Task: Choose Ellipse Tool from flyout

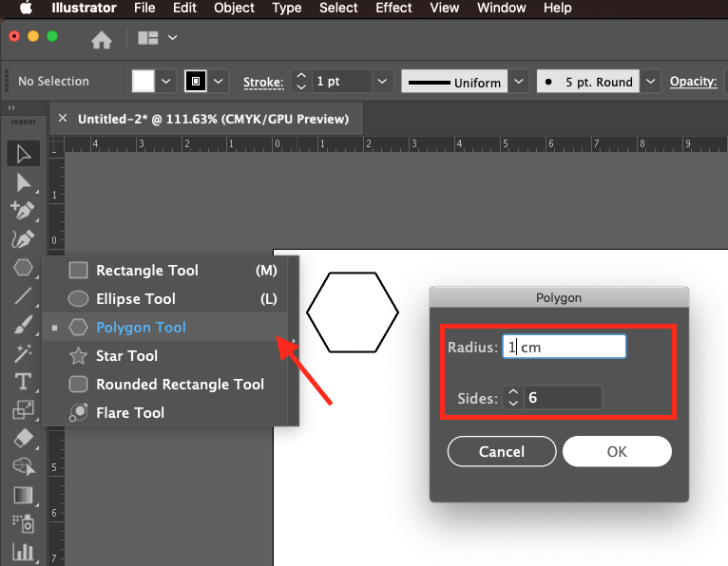Action: pos(165,299)
